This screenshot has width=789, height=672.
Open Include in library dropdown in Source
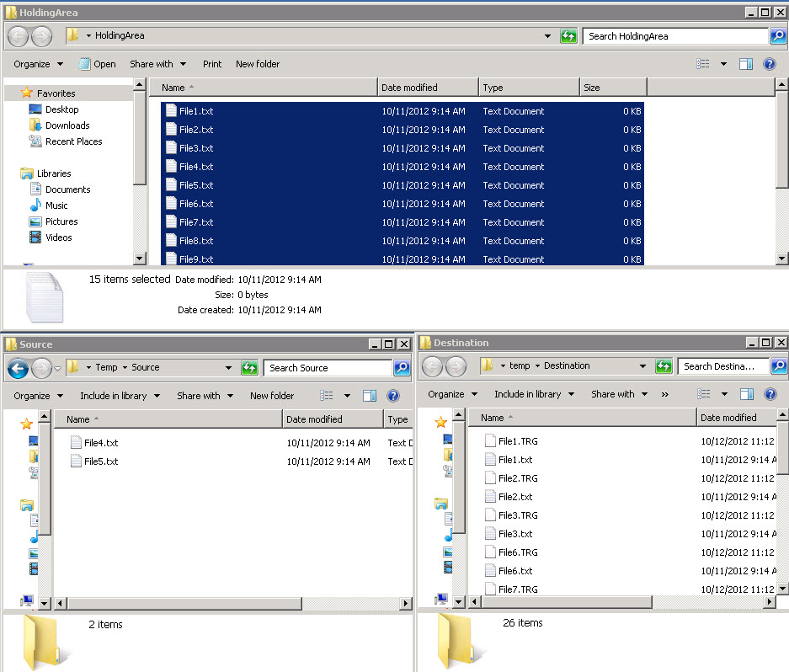tap(120, 396)
